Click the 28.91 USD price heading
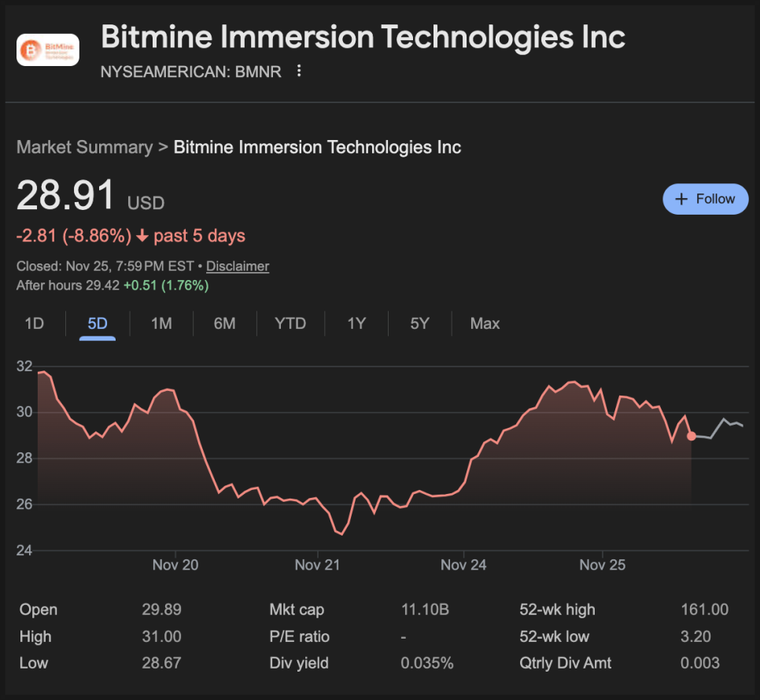 tap(66, 196)
